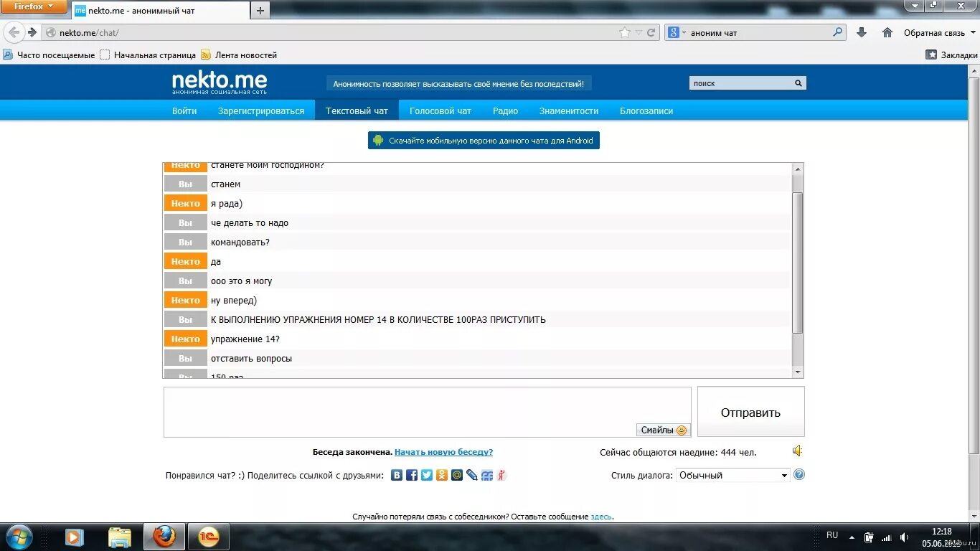The image size is (980, 551).
Task: Bookmark this page with the star icon
Action: point(624,32)
